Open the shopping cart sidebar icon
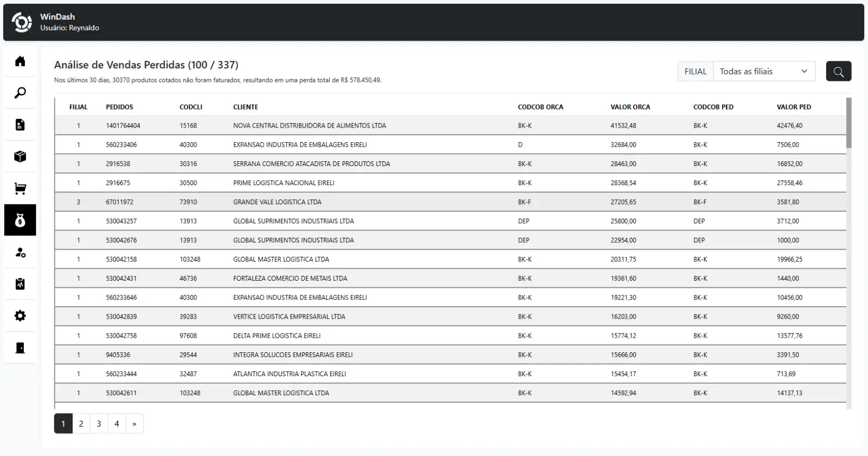Image resolution: width=868 pixels, height=456 pixels. (x=20, y=188)
